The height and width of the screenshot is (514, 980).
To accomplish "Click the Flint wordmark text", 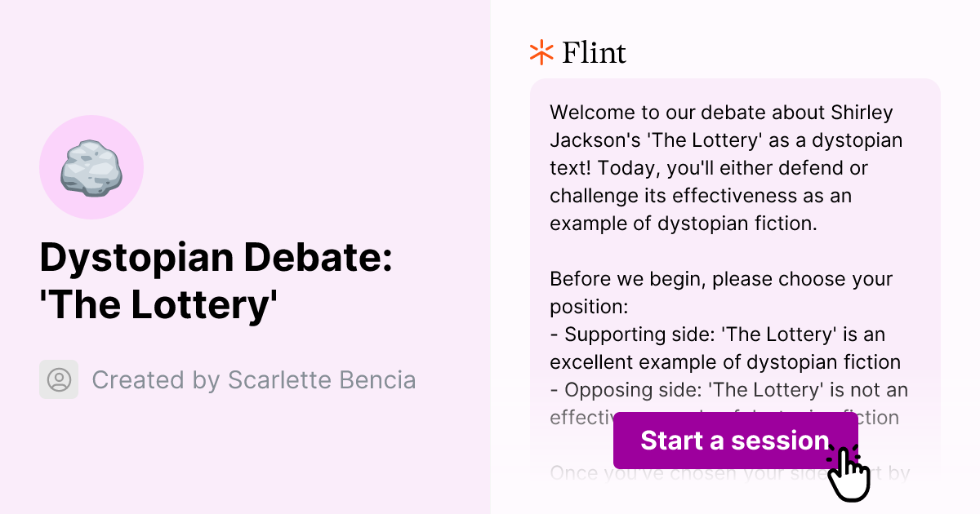I will tap(593, 52).
